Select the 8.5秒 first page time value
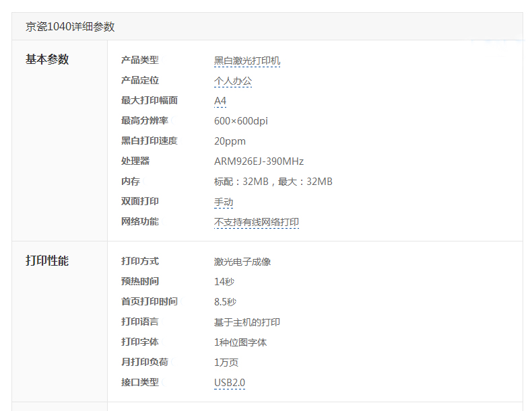 point(226,302)
